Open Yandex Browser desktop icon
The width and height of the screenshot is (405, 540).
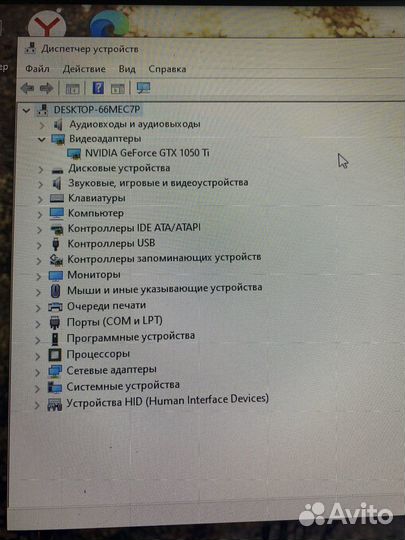click(x=47, y=24)
